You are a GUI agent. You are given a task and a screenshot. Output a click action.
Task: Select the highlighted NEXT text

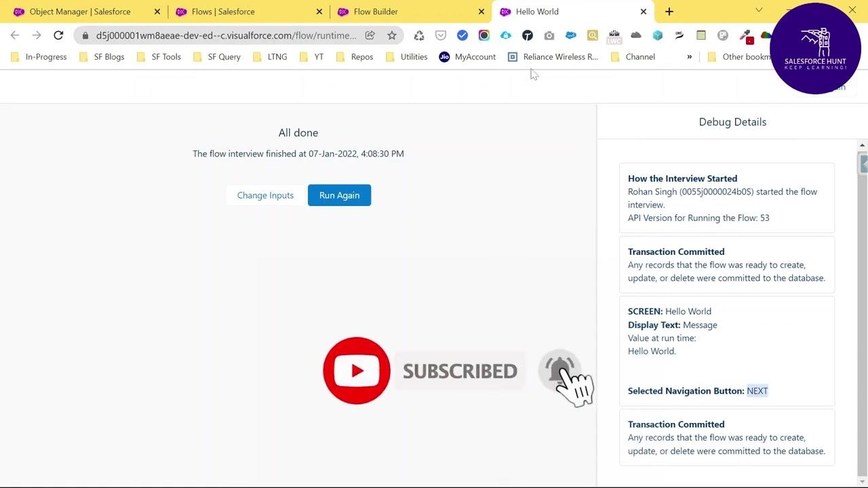click(757, 391)
